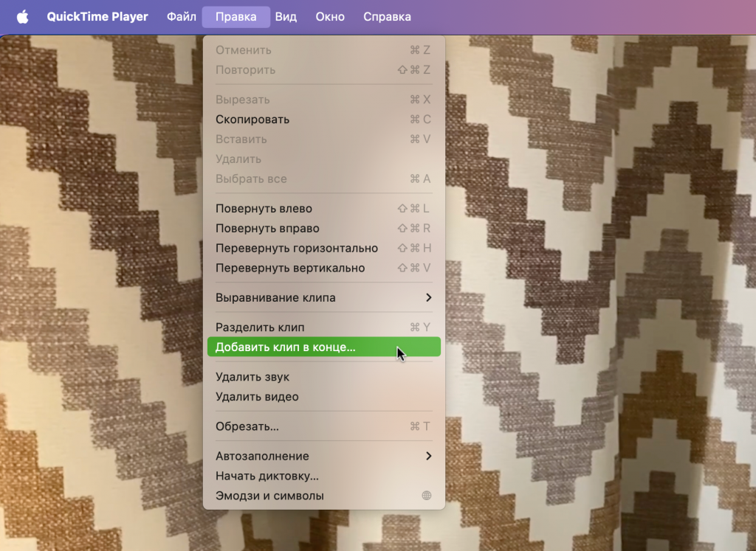Open the Окно menu
The image size is (756, 551).
[x=329, y=16]
